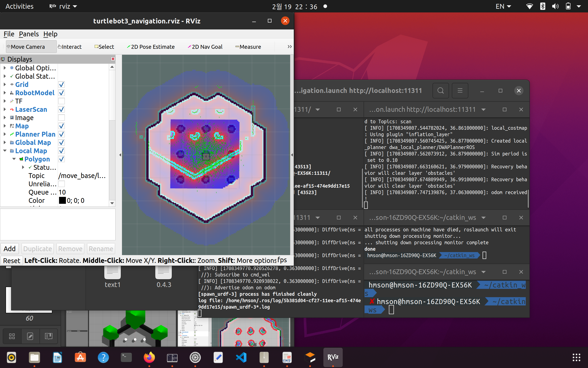Show applications grid in dock
Viewport: 588px width, 368px height.
[x=576, y=357]
